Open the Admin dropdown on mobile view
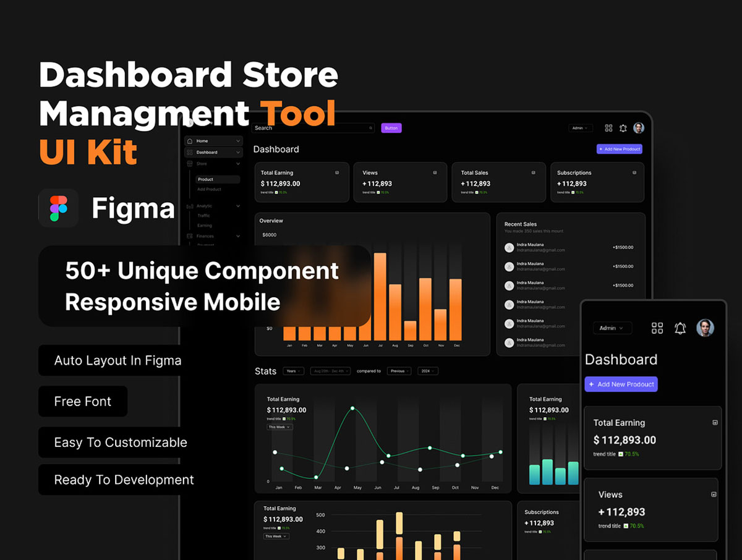 [612, 328]
